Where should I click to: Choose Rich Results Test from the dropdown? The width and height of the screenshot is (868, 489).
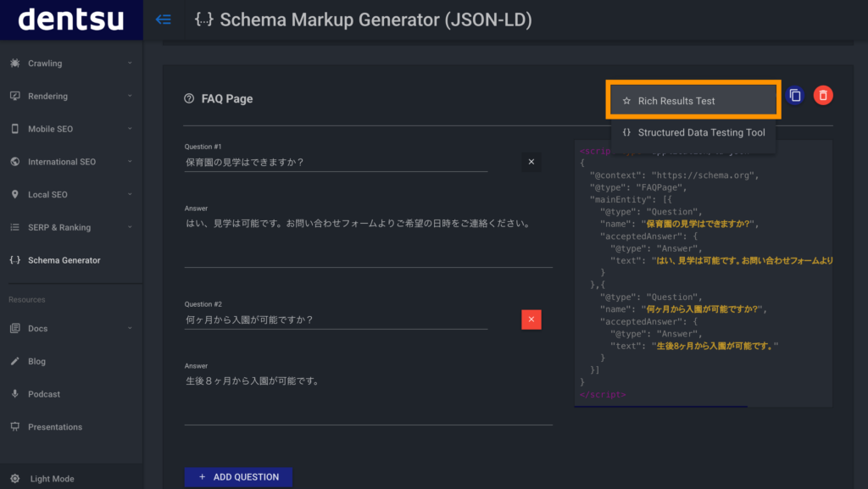(x=693, y=100)
